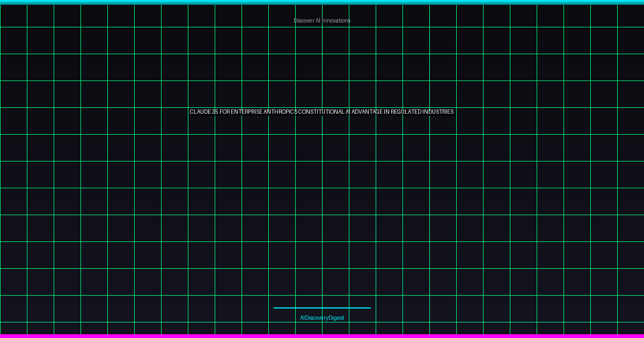Click the word "FOR" in the headline
This screenshot has width=644, height=338.
pyautogui.click(x=224, y=112)
